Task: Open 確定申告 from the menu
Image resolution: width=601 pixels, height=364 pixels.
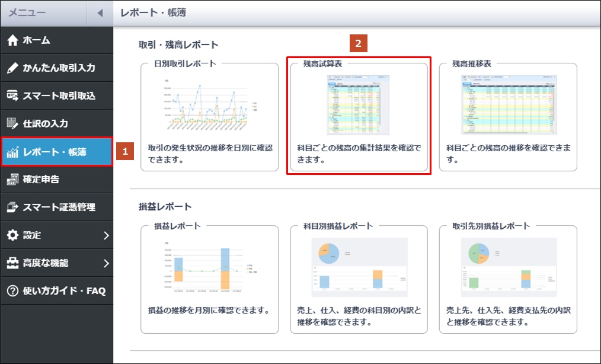Action: coord(57,179)
